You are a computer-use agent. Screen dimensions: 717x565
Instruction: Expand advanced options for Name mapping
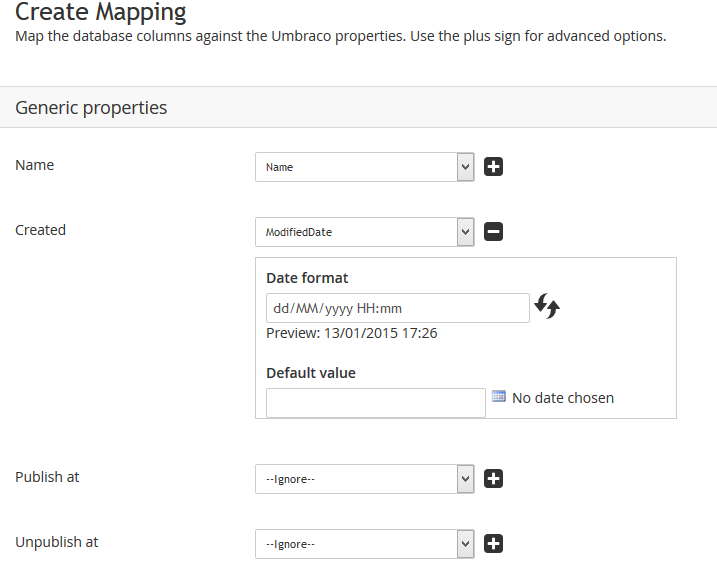coord(493,167)
